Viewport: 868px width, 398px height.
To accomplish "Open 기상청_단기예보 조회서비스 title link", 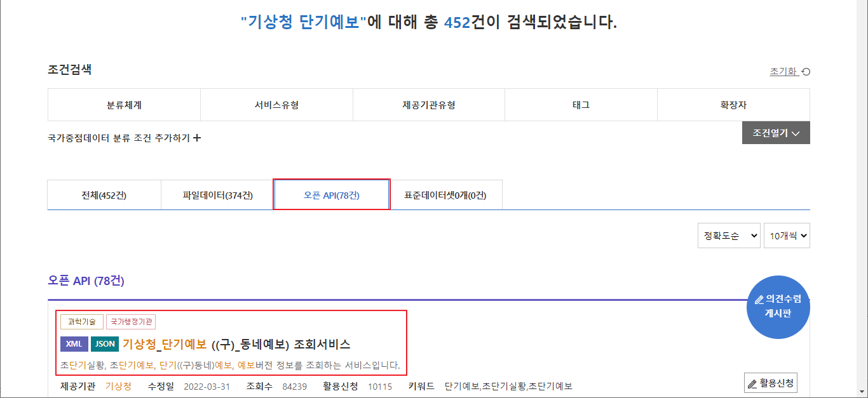I will click(x=236, y=344).
